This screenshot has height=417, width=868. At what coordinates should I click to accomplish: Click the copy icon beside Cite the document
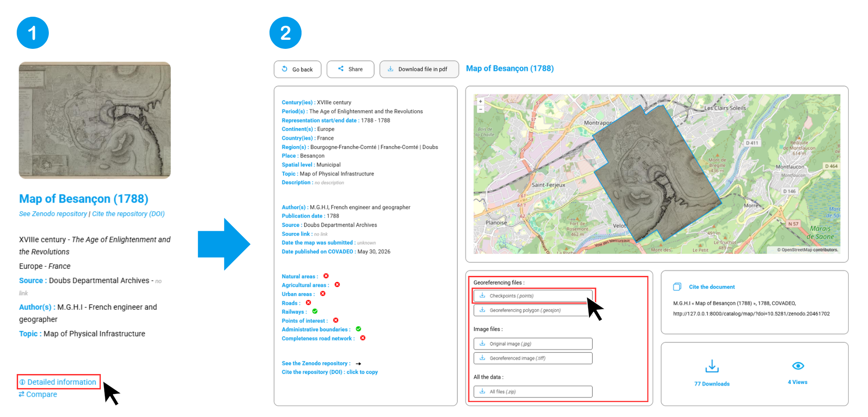677,287
